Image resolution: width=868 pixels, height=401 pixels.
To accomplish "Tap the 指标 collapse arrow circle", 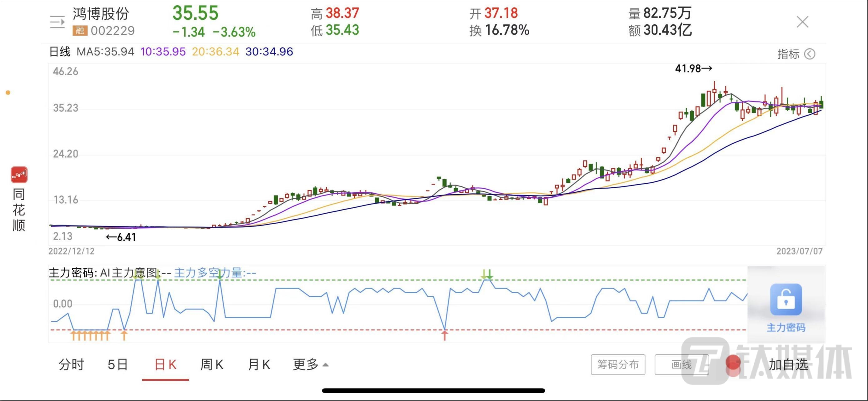I will click(810, 54).
